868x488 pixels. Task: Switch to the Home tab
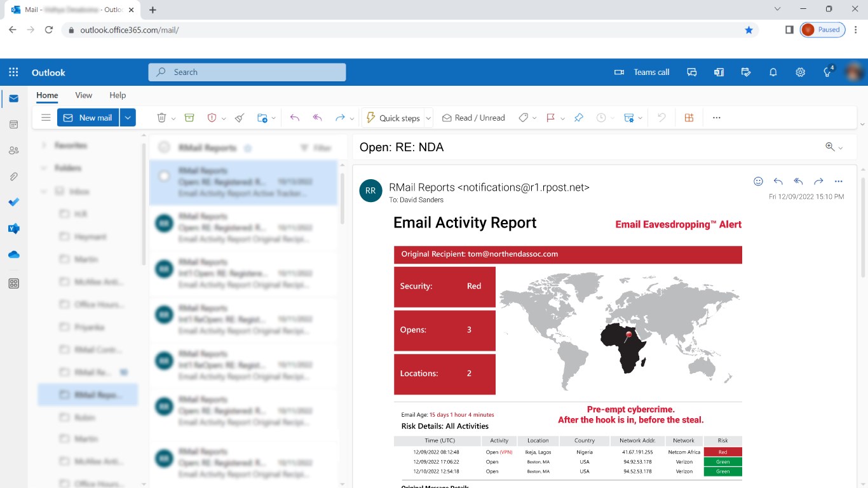point(47,95)
